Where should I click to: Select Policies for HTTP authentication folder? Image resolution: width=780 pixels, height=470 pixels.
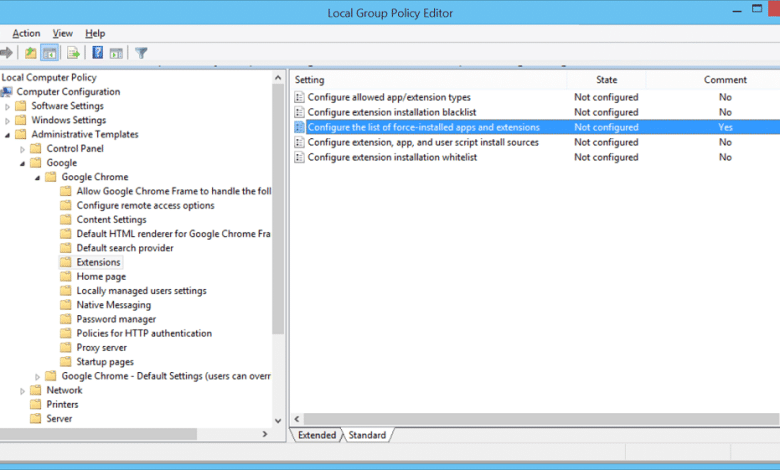pos(144,333)
